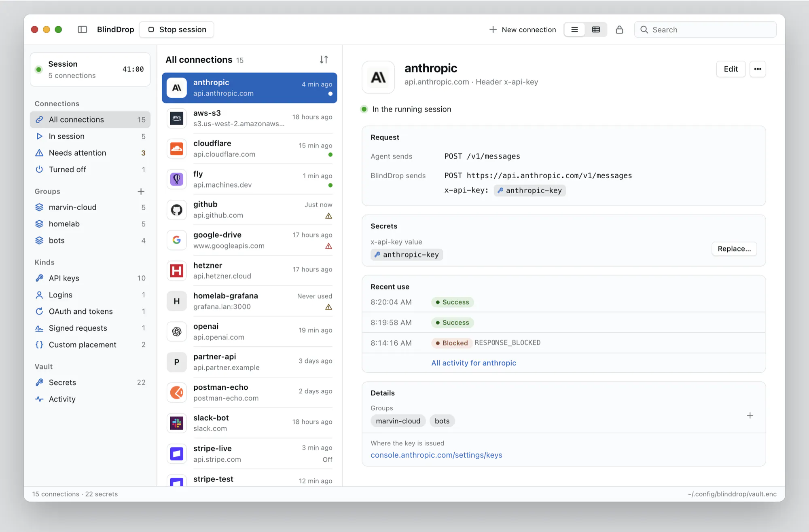Add anthropic to another group

coord(750,416)
